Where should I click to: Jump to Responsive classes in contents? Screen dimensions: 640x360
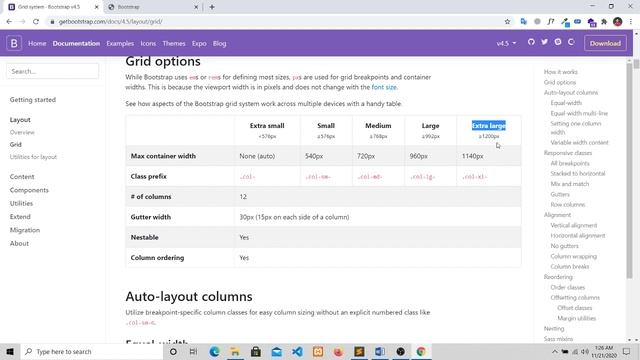pos(568,153)
